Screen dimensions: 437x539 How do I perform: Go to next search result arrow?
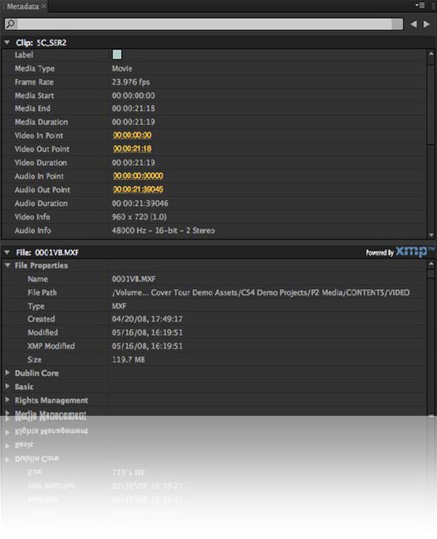(427, 24)
